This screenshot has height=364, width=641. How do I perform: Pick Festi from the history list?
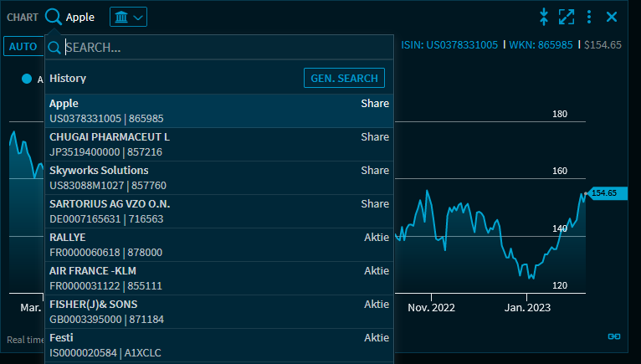(x=218, y=346)
